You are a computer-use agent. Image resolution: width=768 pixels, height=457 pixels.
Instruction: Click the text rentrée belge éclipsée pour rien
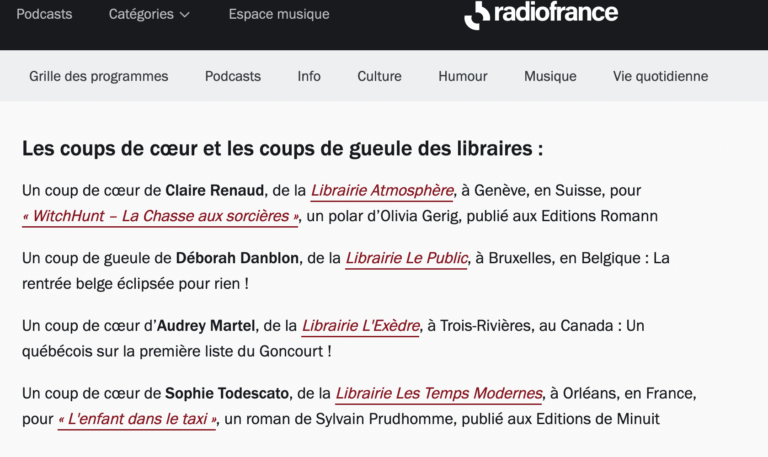click(x=132, y=284)
